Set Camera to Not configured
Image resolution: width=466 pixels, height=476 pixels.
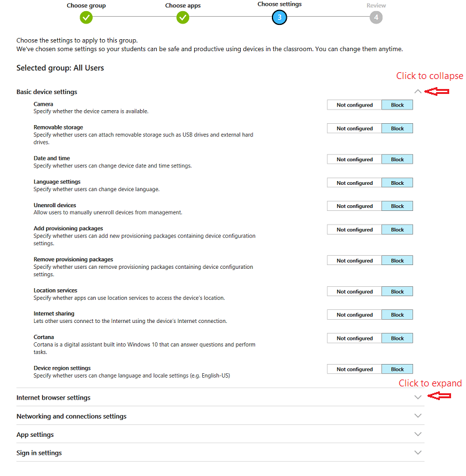coord(355,105)
